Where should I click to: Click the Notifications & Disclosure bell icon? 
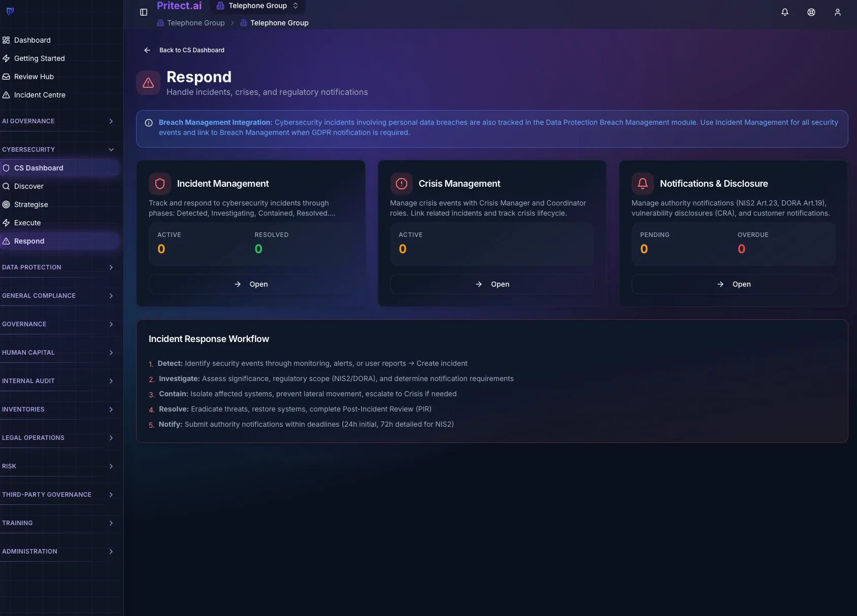[x=643, y=184]
